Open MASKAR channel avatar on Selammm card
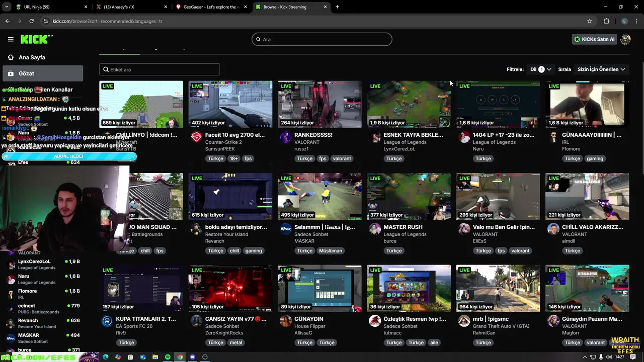This screenshot has height=362, width=644. (285, 229)
